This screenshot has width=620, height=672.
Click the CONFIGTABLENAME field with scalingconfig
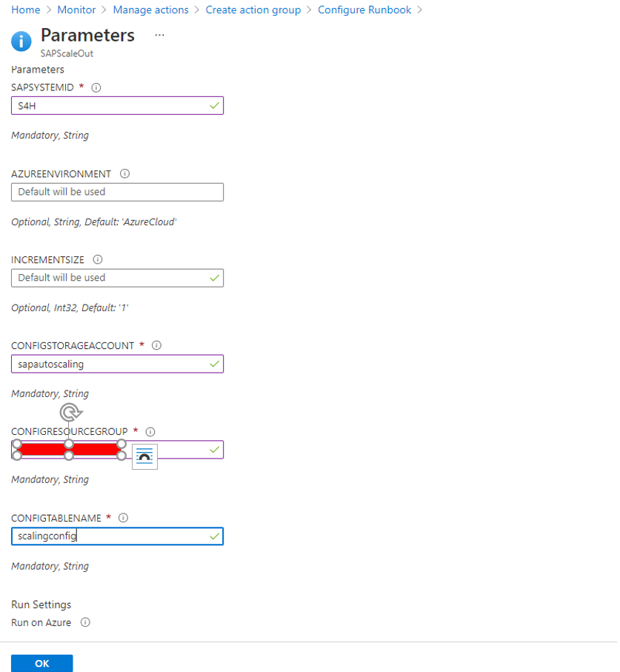click(x=117, y=536)
